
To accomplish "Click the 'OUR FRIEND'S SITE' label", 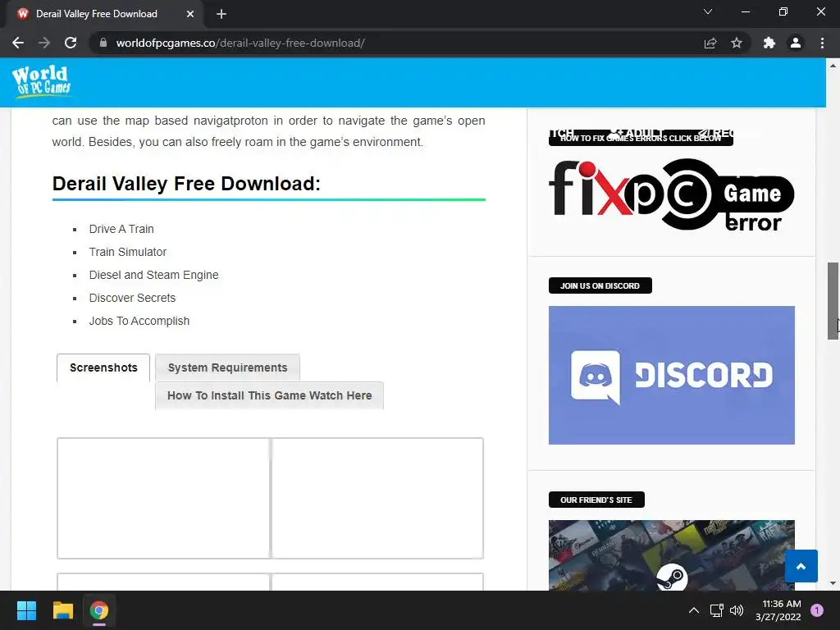I will coord(596,500).
